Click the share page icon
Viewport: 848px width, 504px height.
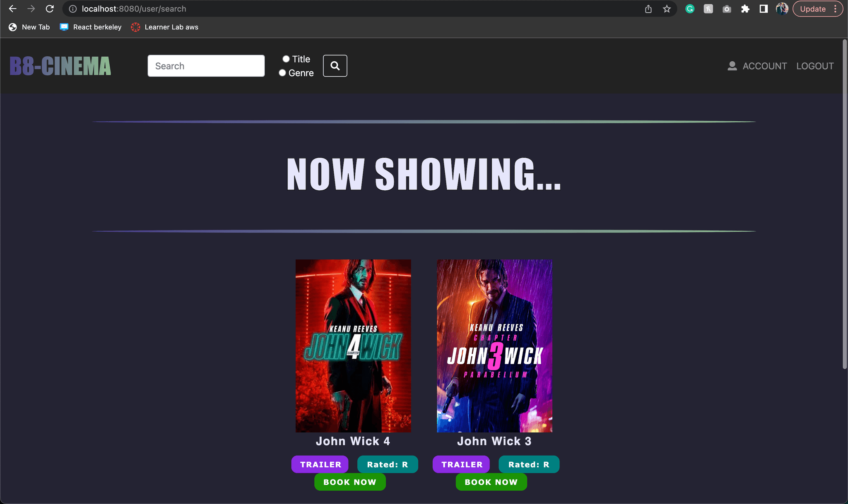pos(648,9)
